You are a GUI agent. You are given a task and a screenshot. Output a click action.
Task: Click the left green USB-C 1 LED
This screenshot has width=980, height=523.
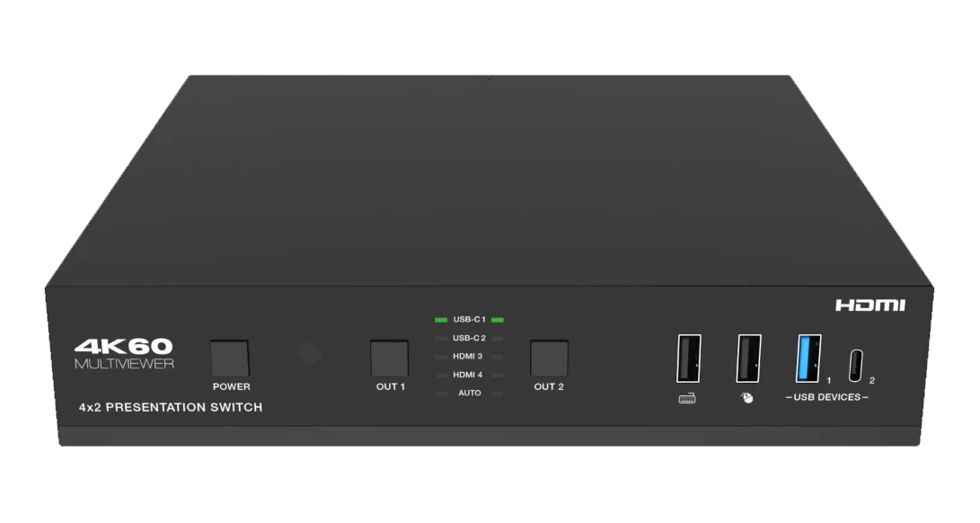pyautogui.click(x=441, y=320)
